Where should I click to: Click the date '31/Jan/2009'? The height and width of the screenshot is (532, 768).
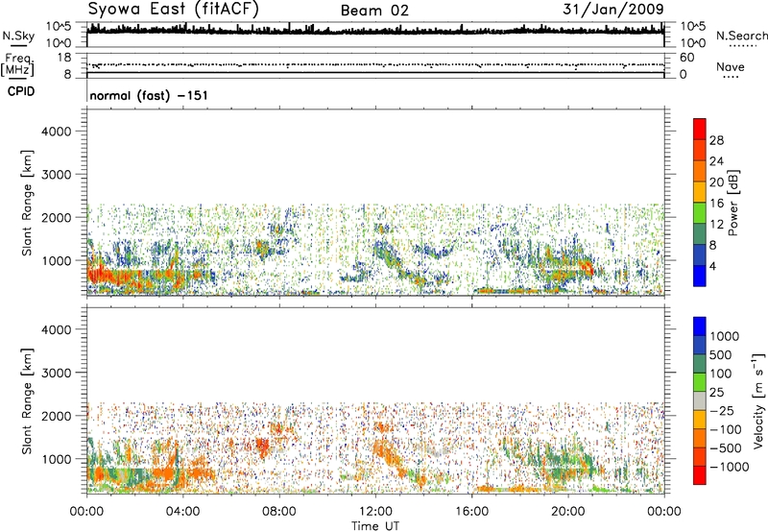613,10
